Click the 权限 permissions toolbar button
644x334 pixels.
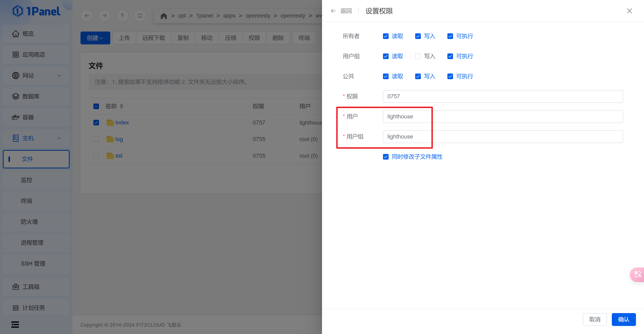click(254, 38)
